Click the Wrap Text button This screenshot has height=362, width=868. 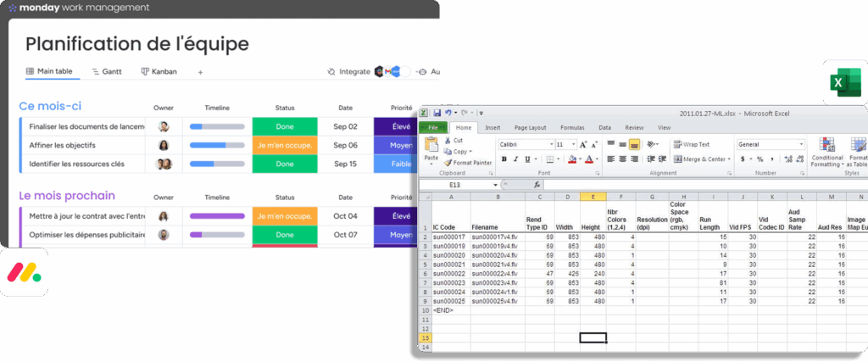tap(692, 144)
